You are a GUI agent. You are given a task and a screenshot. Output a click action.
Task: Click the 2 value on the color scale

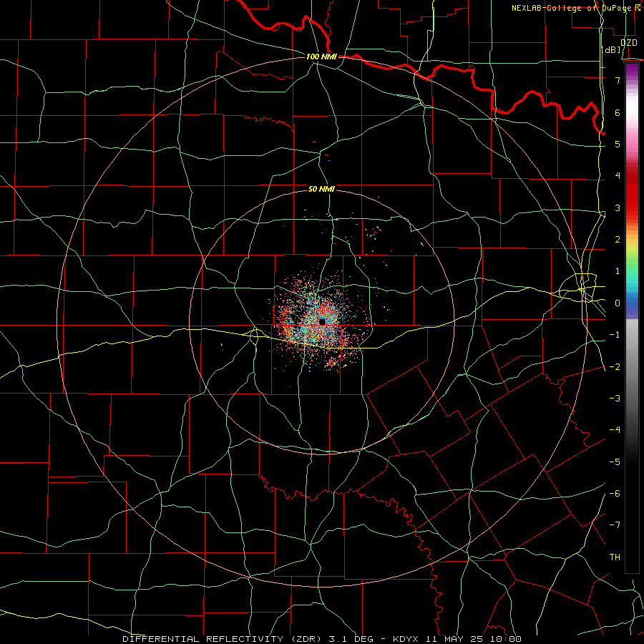click(618, 239)
